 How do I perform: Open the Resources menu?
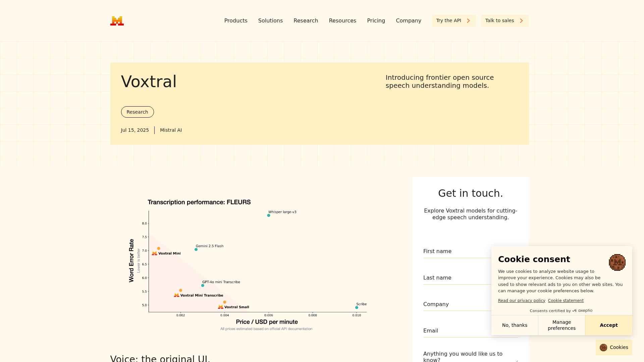pyautogui.click(x=342, y=21)
